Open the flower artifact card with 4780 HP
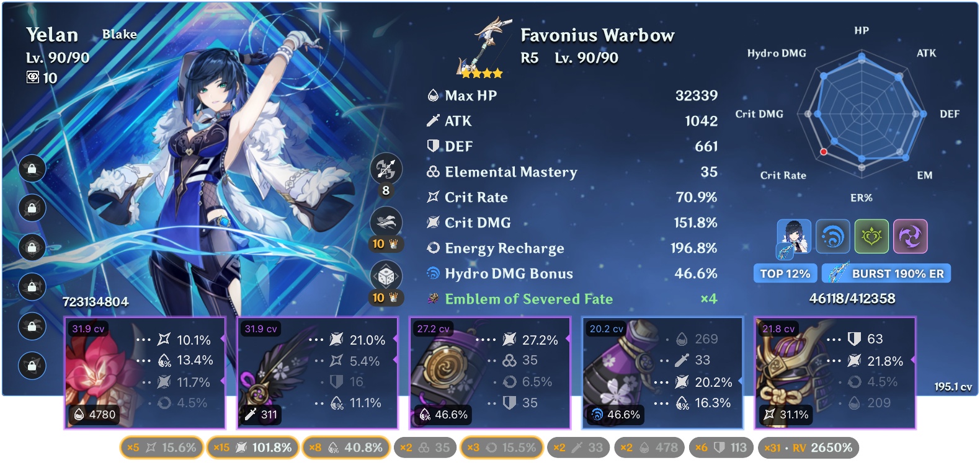The width and height of the screenshot is (980, 463). click(145, 373)
